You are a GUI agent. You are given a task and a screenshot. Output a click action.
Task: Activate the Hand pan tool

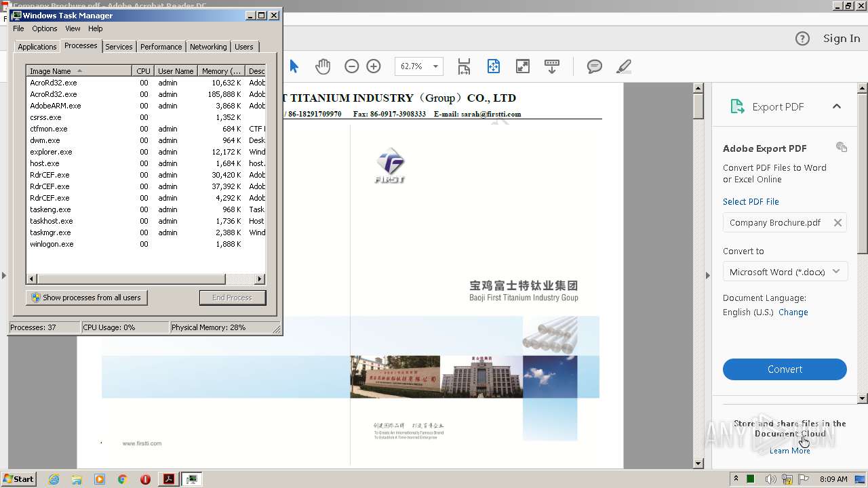point(323,66)
